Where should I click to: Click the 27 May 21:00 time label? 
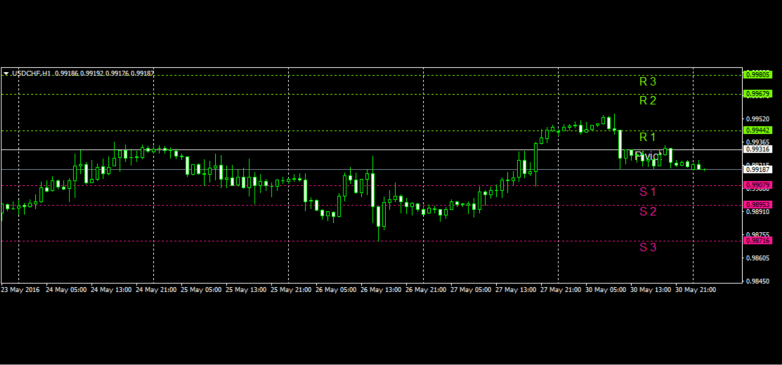click(x=561, y=289)
